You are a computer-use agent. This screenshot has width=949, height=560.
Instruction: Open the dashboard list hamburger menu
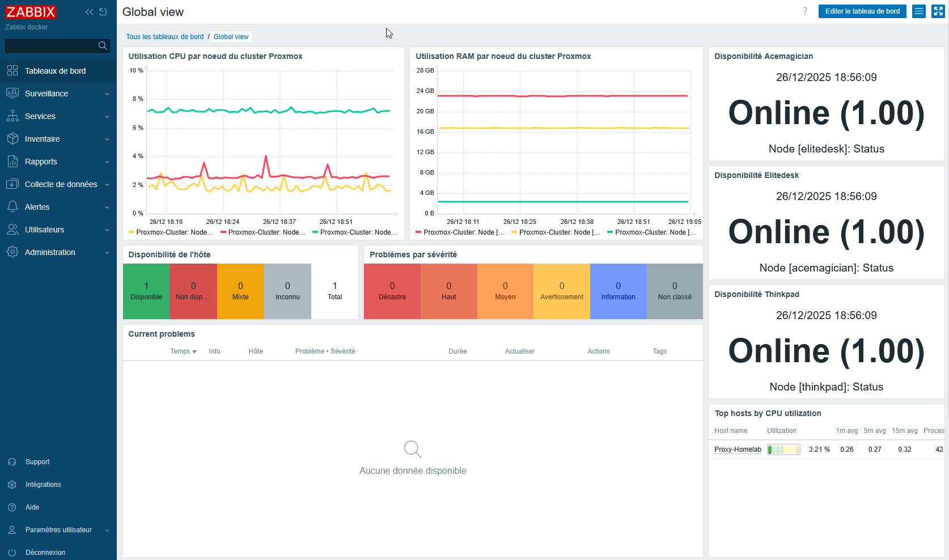(918, 11)
